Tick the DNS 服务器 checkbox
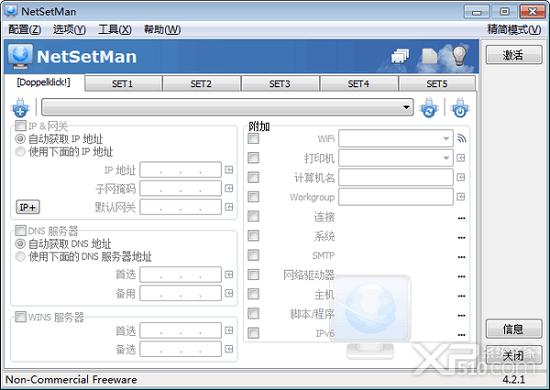This screenshot has width=550, height=390. [x=21, y=230]
